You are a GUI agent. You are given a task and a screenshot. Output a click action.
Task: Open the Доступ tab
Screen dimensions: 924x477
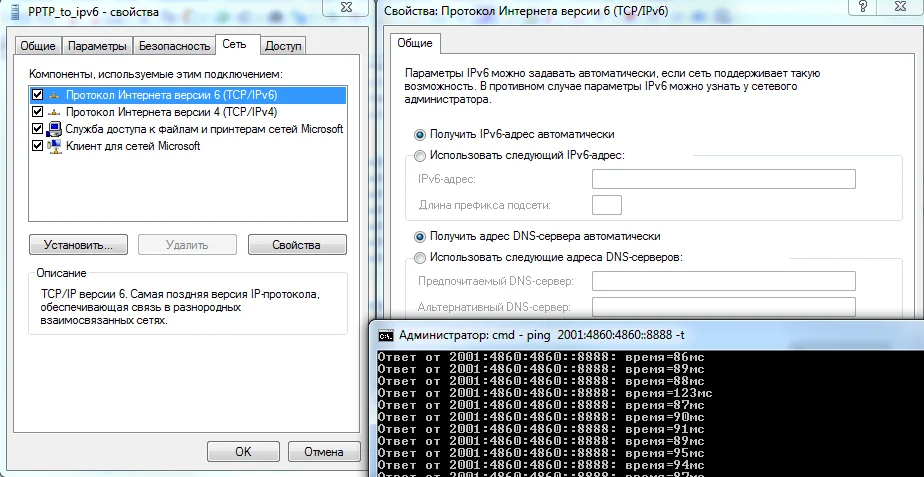(x=283, y=46)
